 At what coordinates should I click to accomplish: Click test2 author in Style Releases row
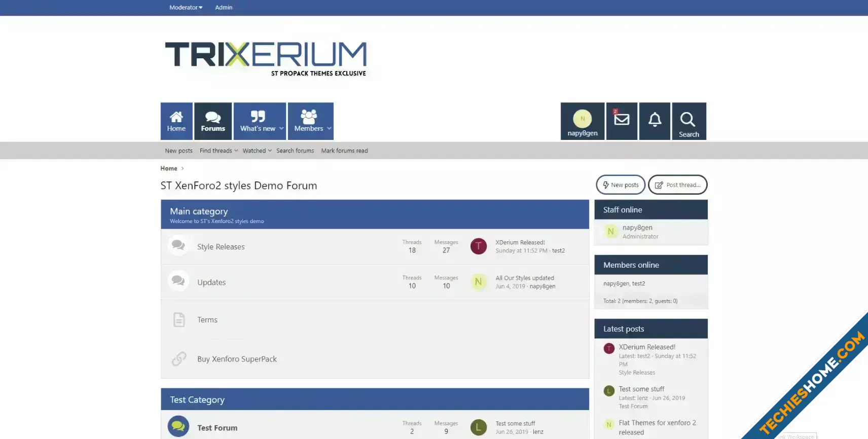[558, 250]
